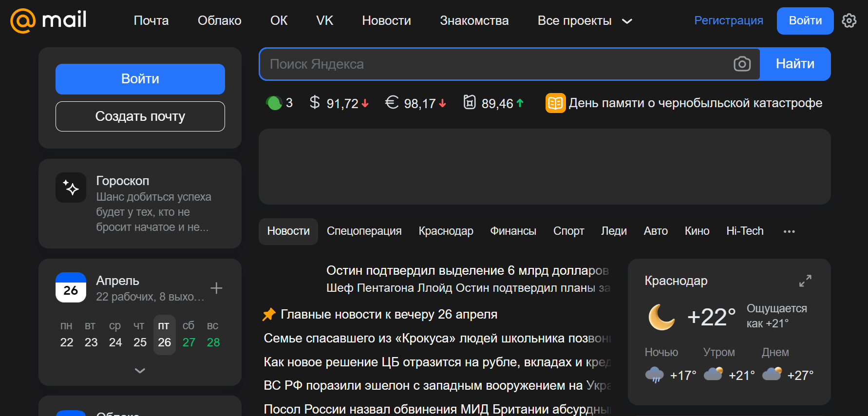Screen dimensions: 868x416
Task: Select Friday 26 in calendar
Action: (165, 335)
